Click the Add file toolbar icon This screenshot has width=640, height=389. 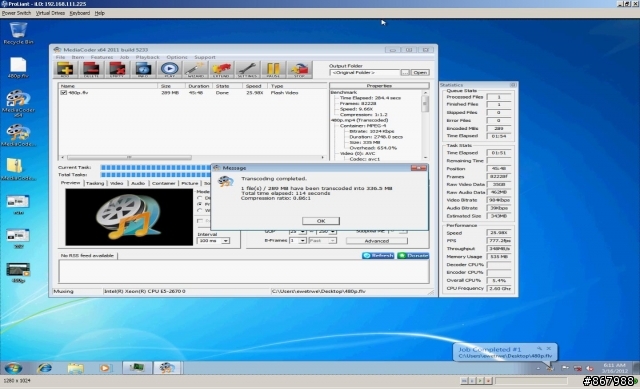(65, 69)
